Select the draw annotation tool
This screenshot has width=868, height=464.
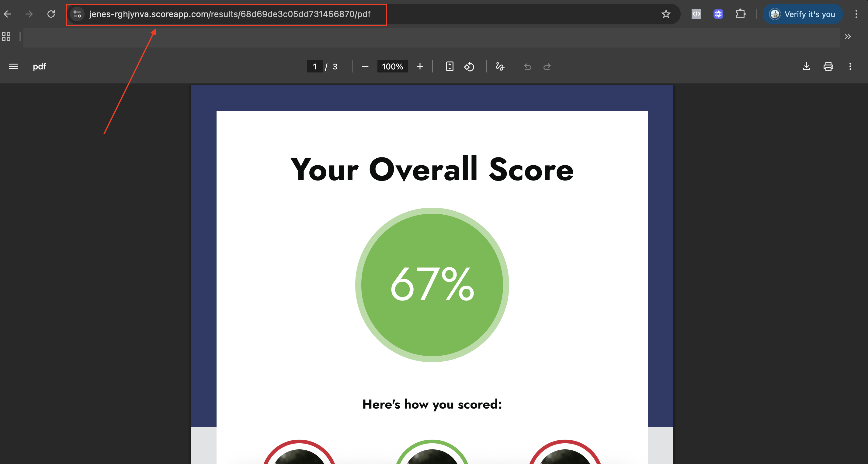point(500,67)
